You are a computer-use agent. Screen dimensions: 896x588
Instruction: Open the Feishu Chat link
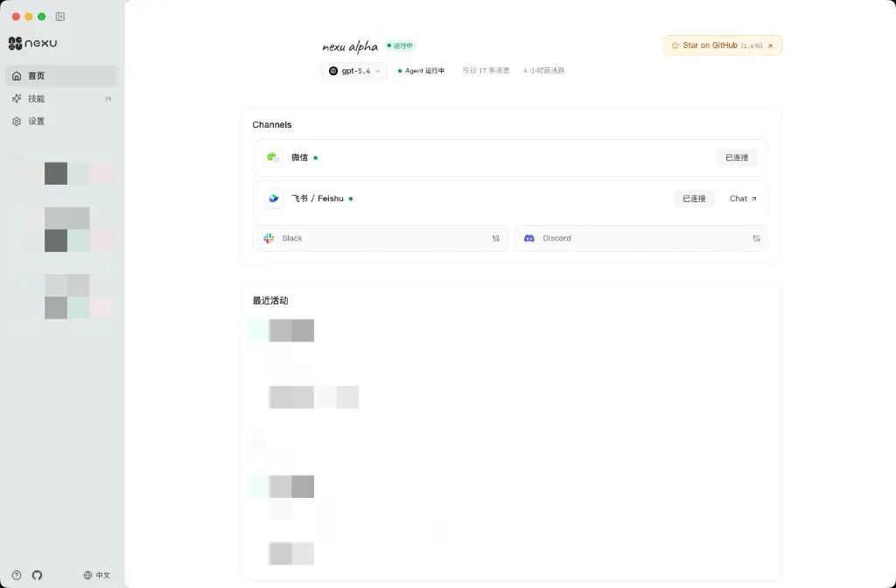[x=742, y=199]
